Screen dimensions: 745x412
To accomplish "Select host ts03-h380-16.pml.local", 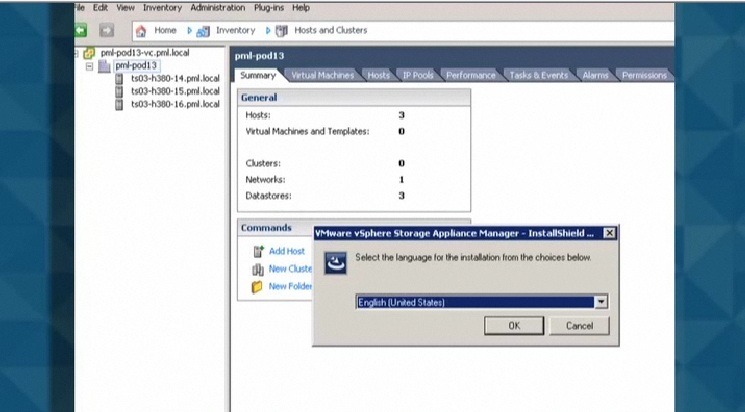I will tap(175, 104).
